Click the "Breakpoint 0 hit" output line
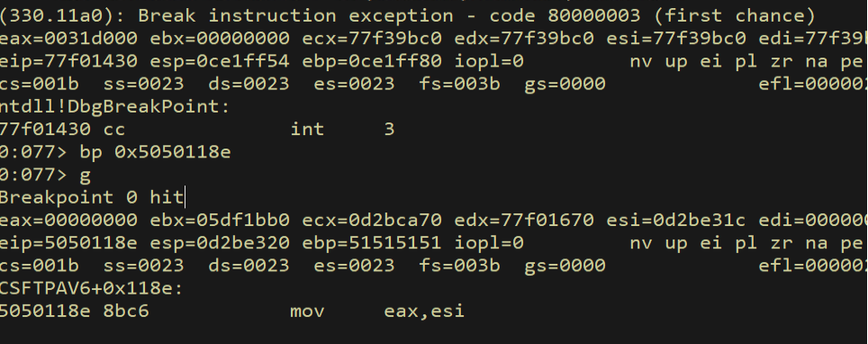The height and width of the screenshot is (344, 868). point(91,197)
